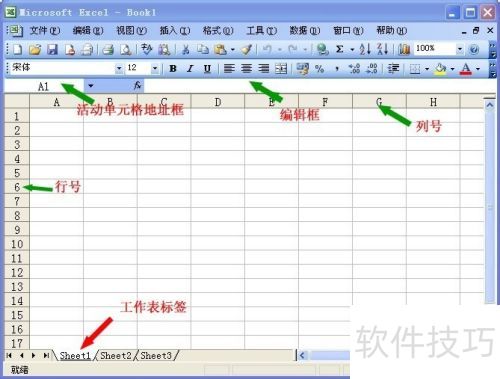Open the Name Box dropdown arrow

[x=90, y=86]
